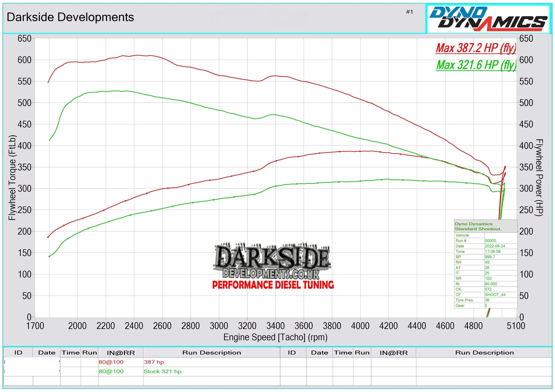Click '400' on the Flywheel Torque axis
Image resolution: width=555 pixels, height=392 pixels.
(x=24, y=146)
